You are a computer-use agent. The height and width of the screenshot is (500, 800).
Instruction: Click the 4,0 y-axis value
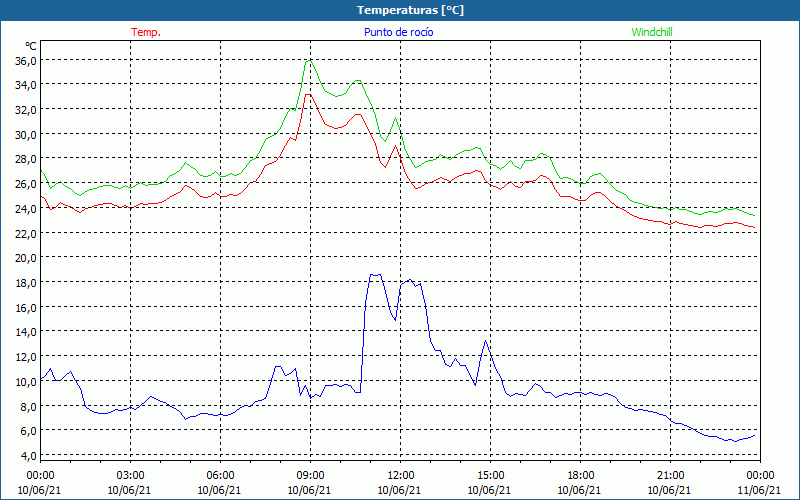[29, 456]
